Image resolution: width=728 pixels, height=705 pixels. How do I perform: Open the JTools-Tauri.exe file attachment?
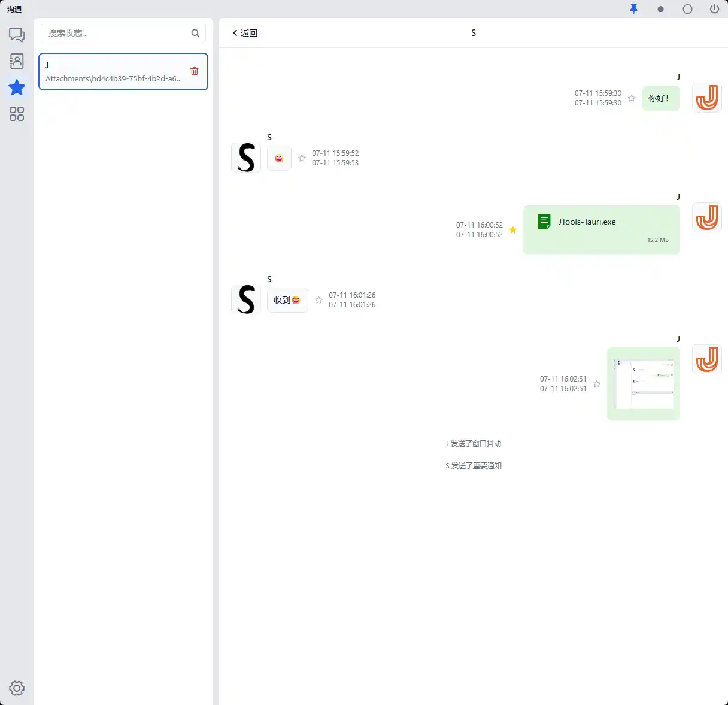pyautogui.click(x=602, y=230)
